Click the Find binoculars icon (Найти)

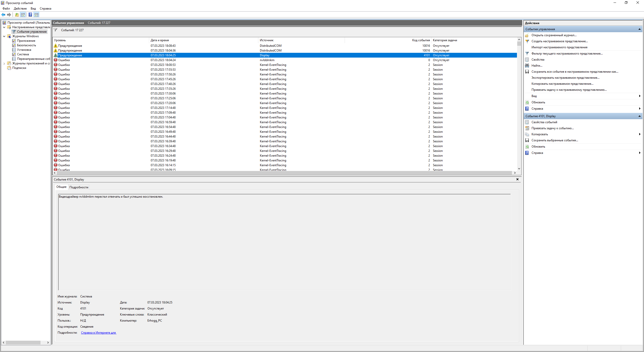527,66
